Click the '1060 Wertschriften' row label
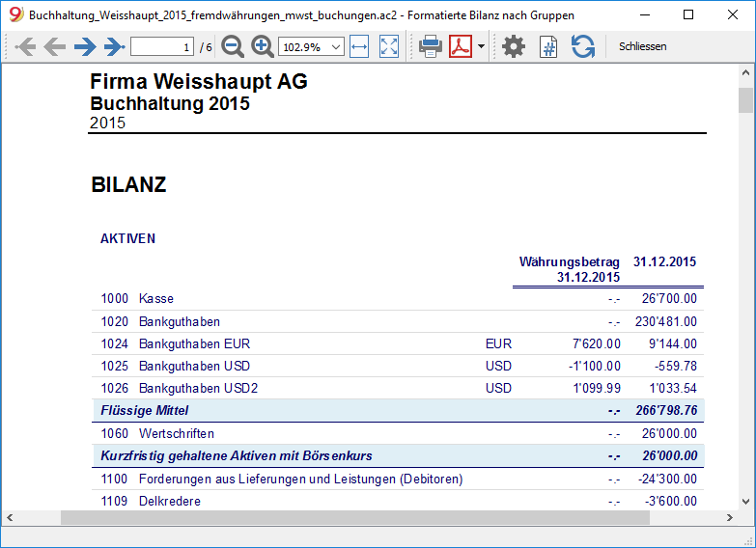 click(157, 433)
